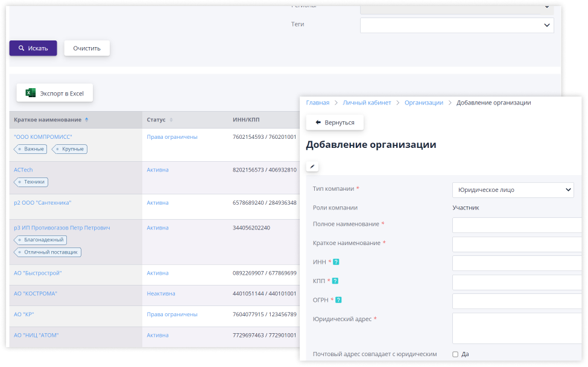The image size is (588, 367).
Task: Go to Главная in breadcrumbs
Action: [318, 103]
